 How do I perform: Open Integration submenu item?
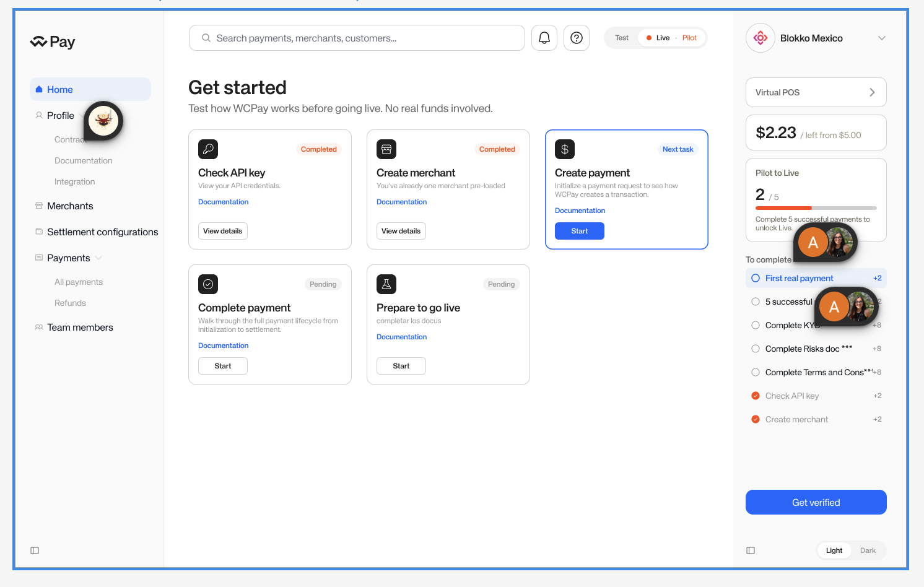point(75,181)
